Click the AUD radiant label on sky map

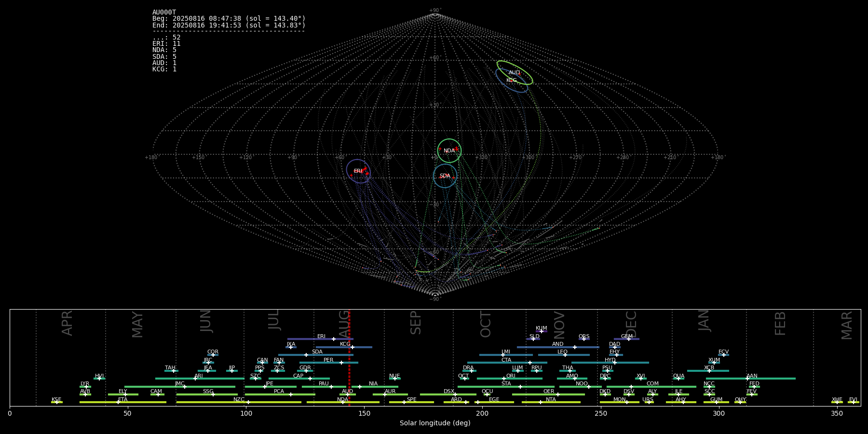coord(515,73)
